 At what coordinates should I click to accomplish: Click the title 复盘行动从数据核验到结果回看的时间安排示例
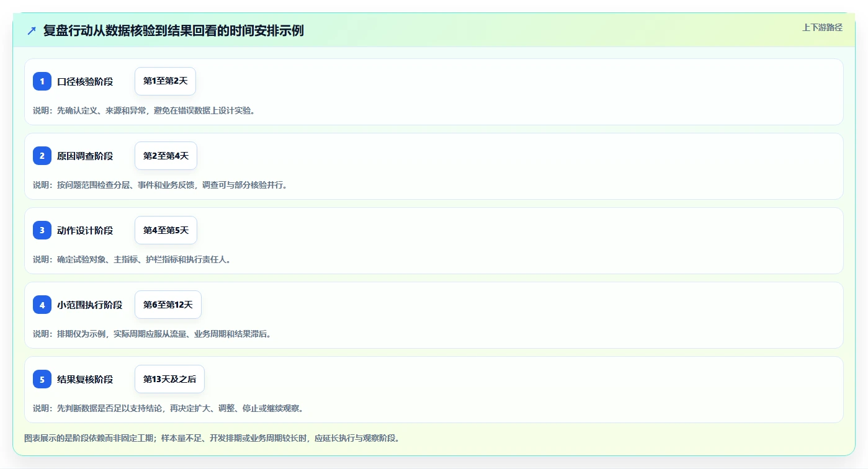[x=174, y=30]
